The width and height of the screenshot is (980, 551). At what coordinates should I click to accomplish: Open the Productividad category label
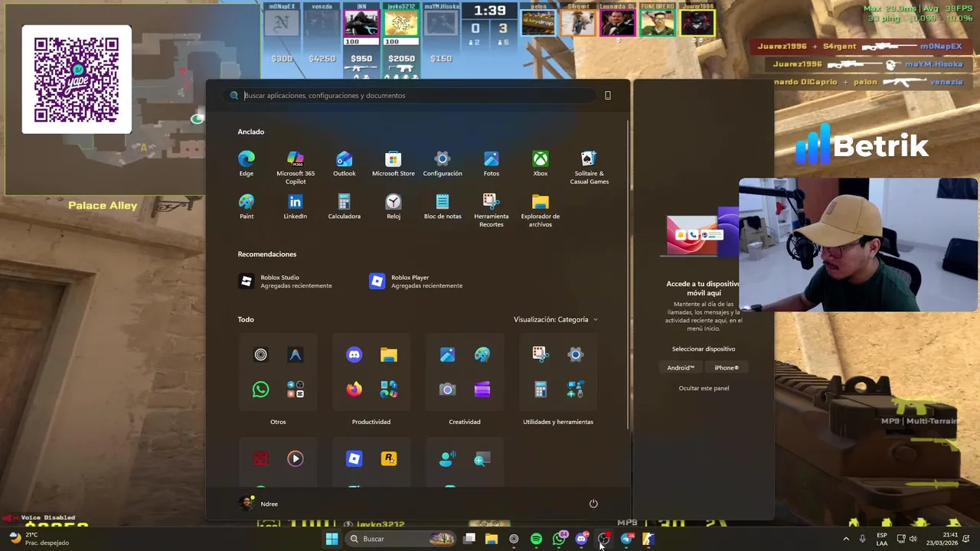(x=371, y=422)
